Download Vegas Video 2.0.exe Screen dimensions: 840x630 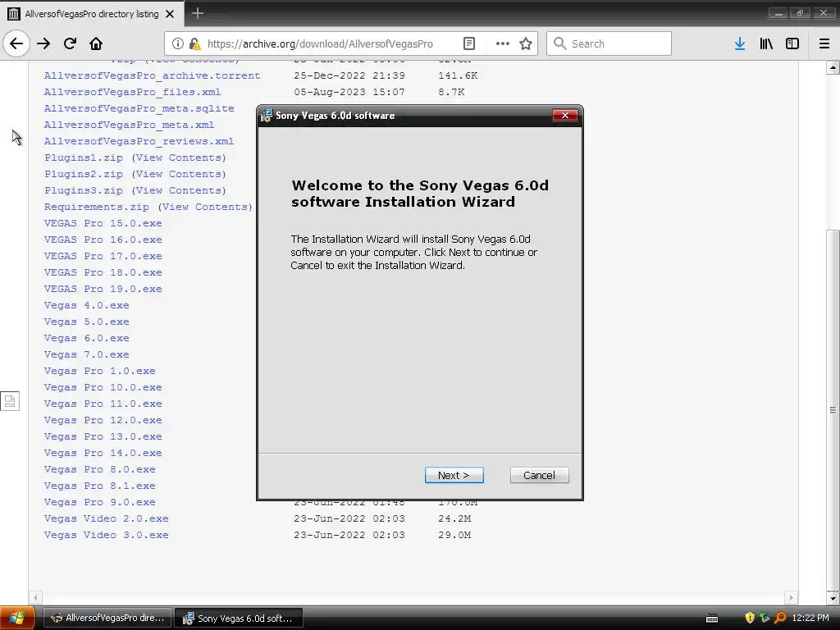(106, 518)
